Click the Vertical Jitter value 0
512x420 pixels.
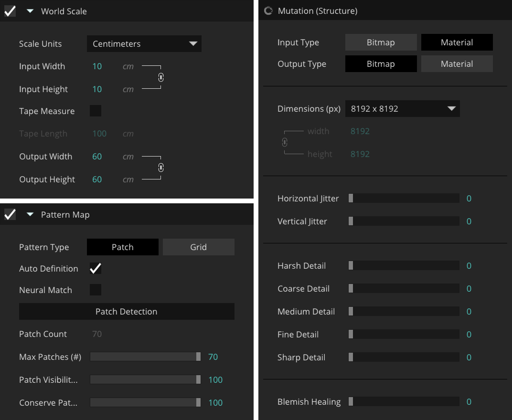[x=469, y=221]
